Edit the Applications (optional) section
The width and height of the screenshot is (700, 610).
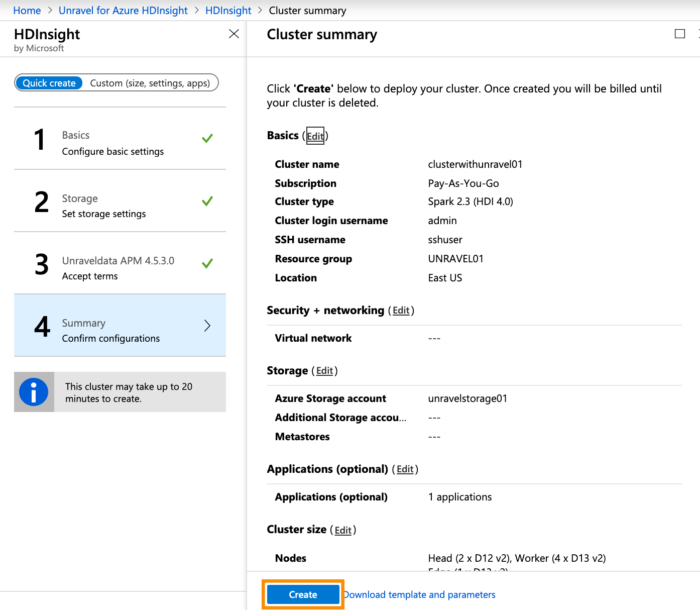(405, 469)
